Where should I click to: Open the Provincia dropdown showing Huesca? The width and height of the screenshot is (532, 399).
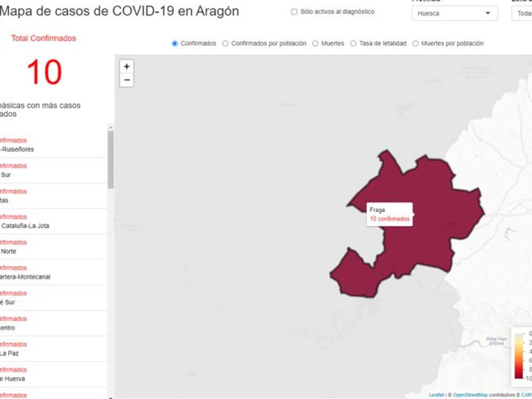click(x=454, y=14)
